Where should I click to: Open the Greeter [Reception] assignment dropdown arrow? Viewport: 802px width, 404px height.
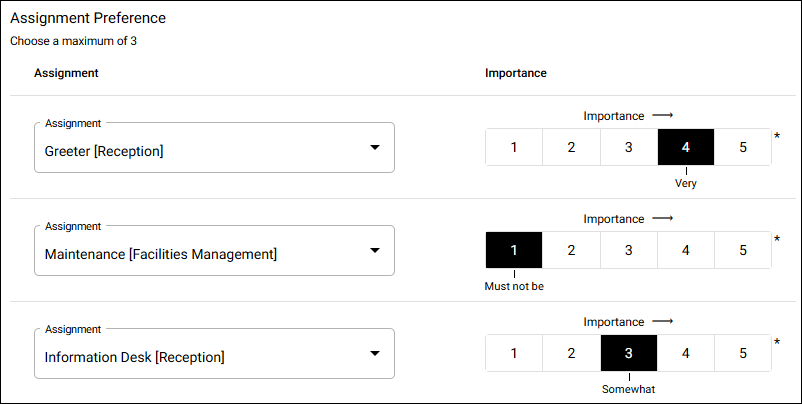pos(375,147)
